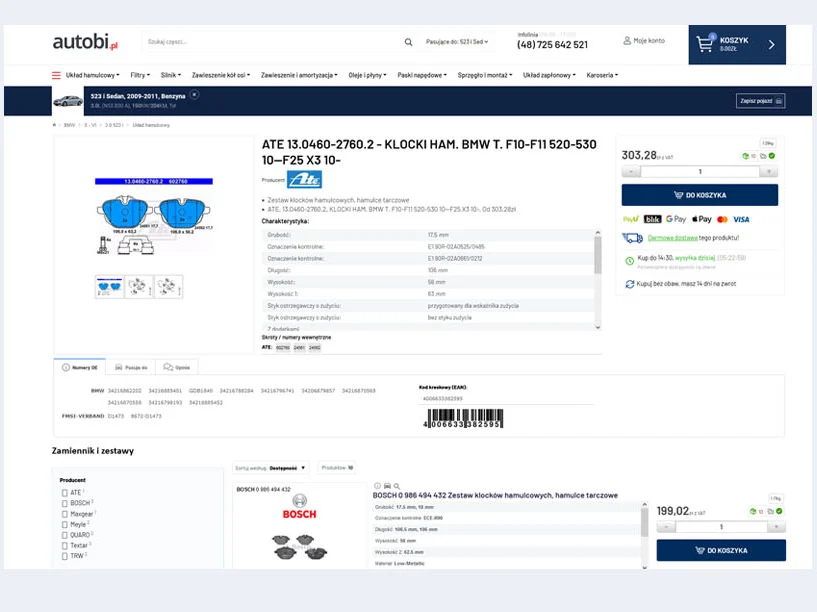
Task: Click the shopping cart icon
Action: click(705, 44)
